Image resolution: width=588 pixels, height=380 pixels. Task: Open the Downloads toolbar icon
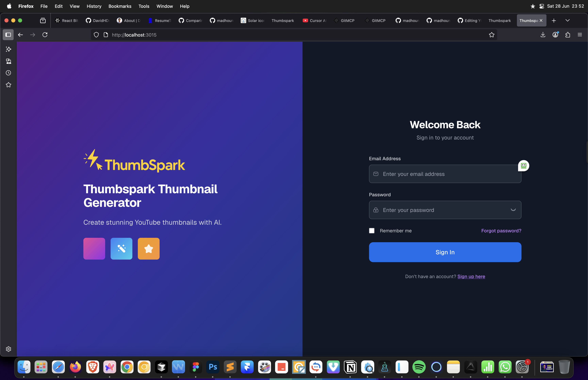coord(543,35)
